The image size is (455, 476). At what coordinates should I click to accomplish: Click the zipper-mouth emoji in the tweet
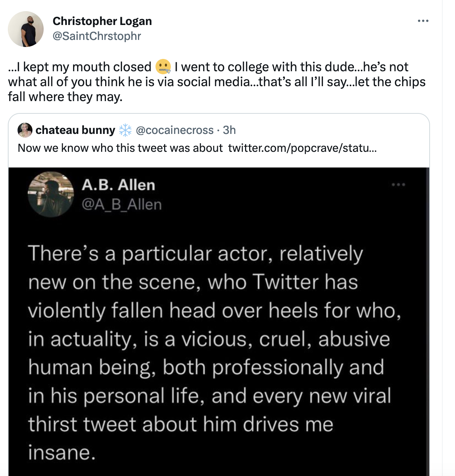point(163,67)
